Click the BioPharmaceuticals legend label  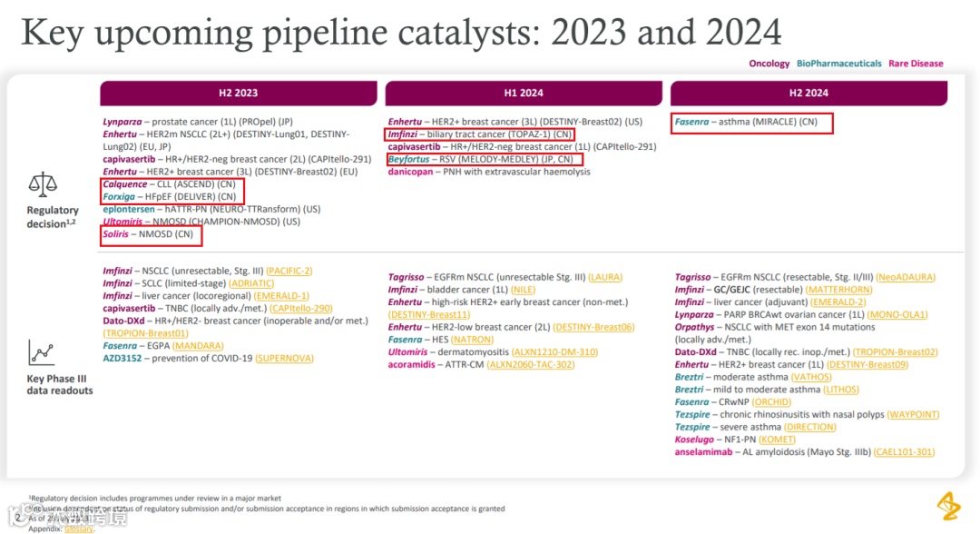(838, 64)
